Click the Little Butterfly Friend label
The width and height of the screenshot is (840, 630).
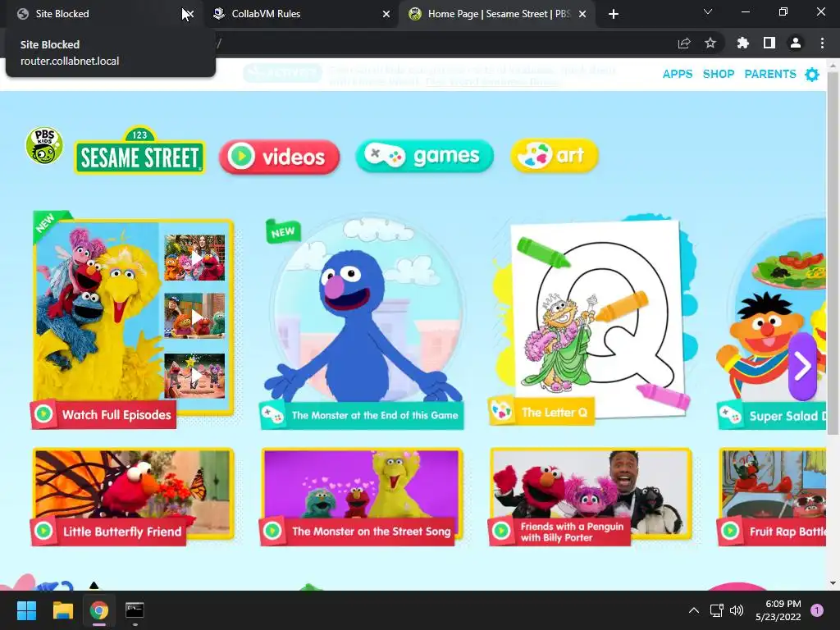coord(122,532)
